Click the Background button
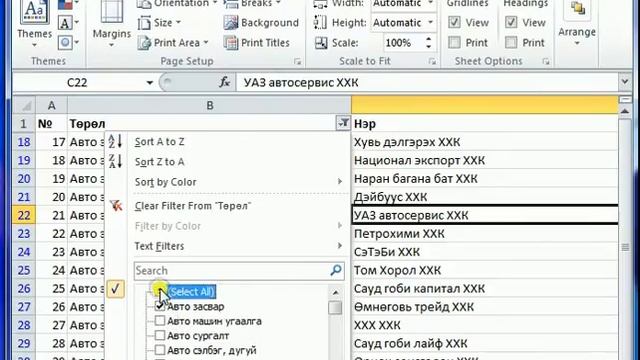640x360 pixels. [261, 23]
